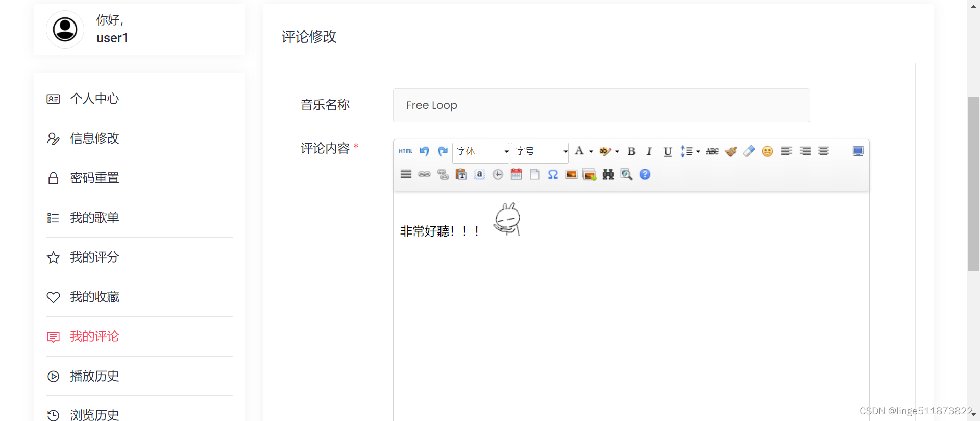Viewport: 980px width, 421px height.
Task: Center align the text
Action: coord(823,151)
